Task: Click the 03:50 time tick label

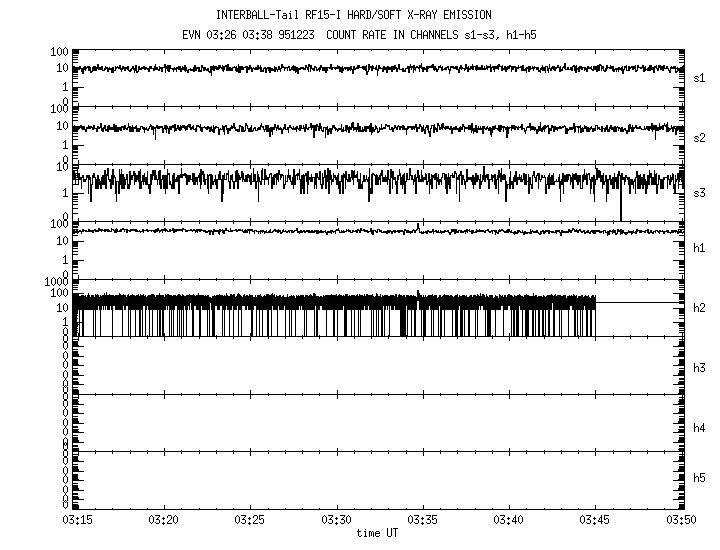Action: point(681,520)
